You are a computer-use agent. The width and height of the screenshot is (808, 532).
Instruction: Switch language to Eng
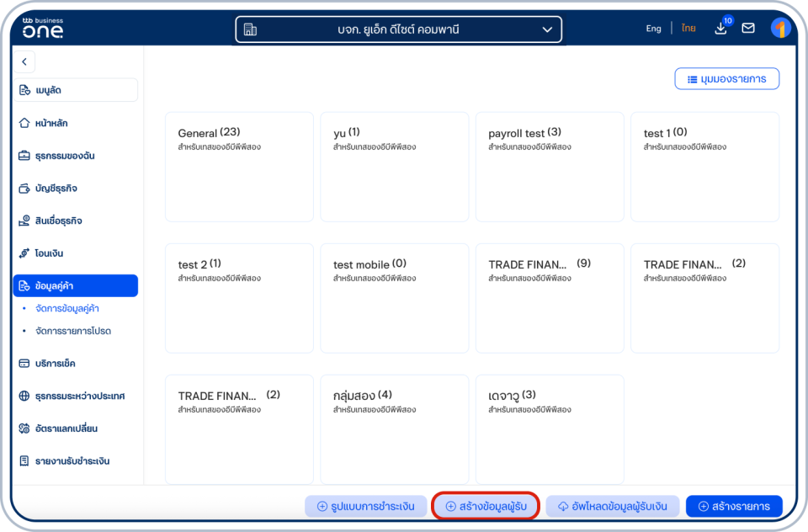click(653, 29)
